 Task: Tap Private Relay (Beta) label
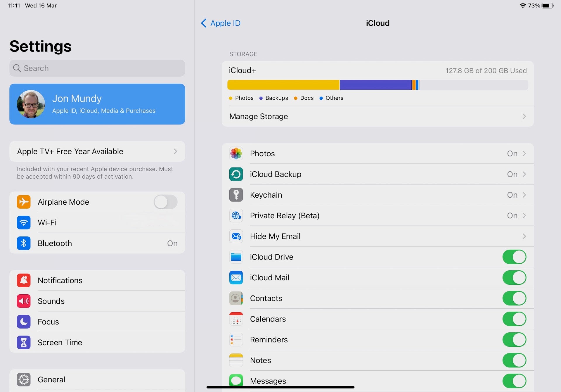pos(285,216)
